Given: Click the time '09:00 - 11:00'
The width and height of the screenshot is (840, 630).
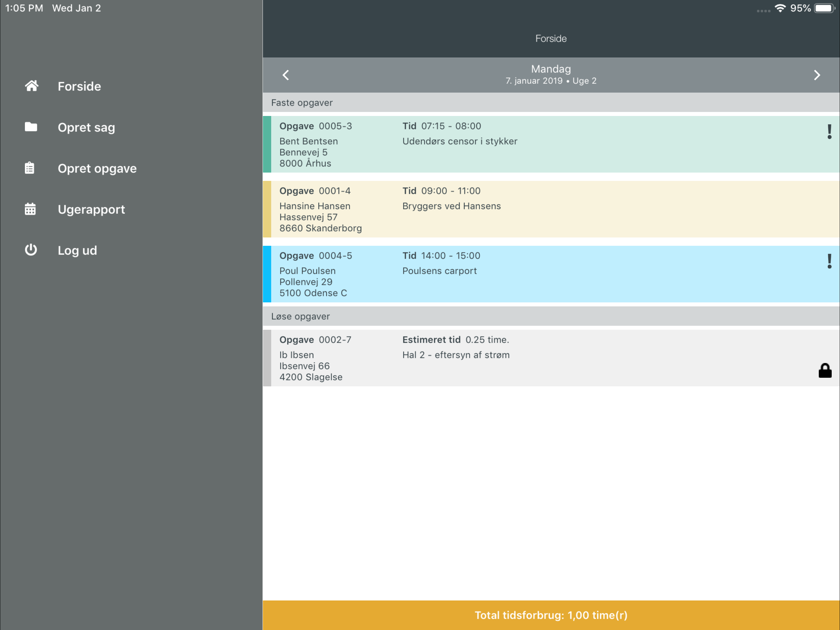Looking at the screenshot, I should coord(451,191).
